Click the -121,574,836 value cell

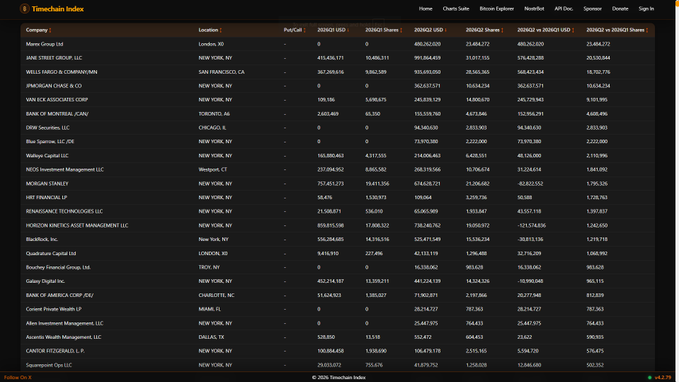[531, 225]
